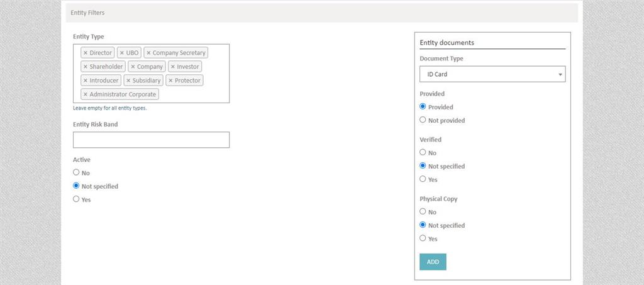The image size is (644, 285).
Task: Remove the Protector tag with x icon
Action: pos(170,81)
